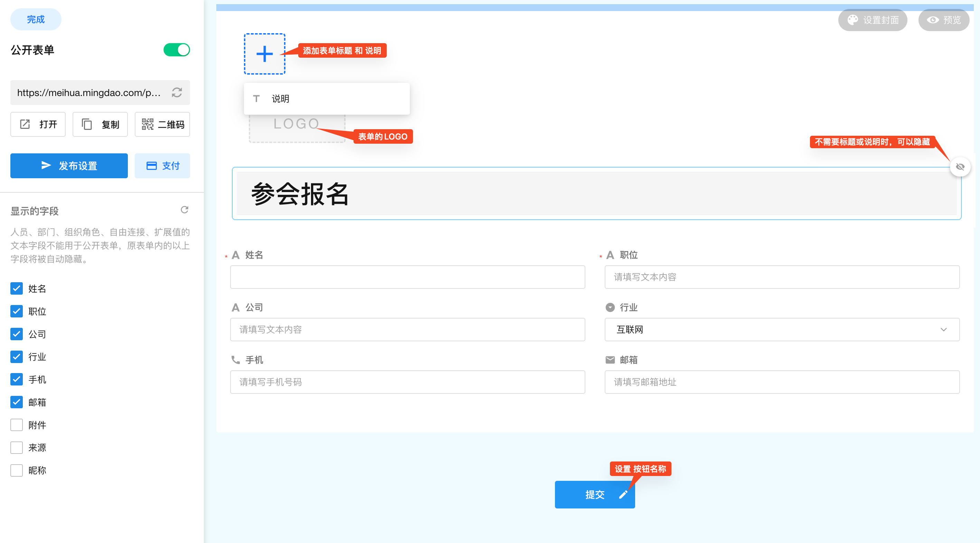Edit the submit button name with the pencil icon
The image size is (980, 543).
point(623,494)
